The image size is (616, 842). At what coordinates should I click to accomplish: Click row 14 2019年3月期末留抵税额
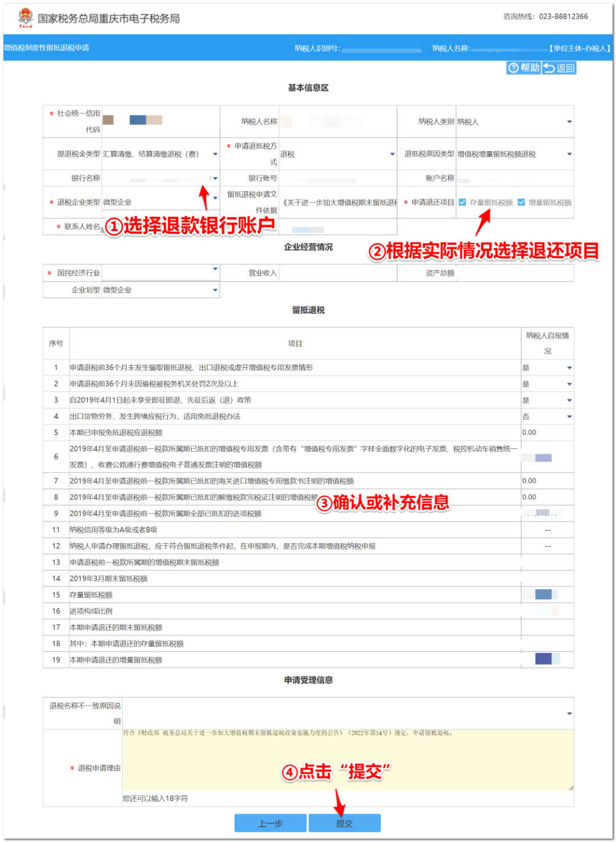(109, 578)
